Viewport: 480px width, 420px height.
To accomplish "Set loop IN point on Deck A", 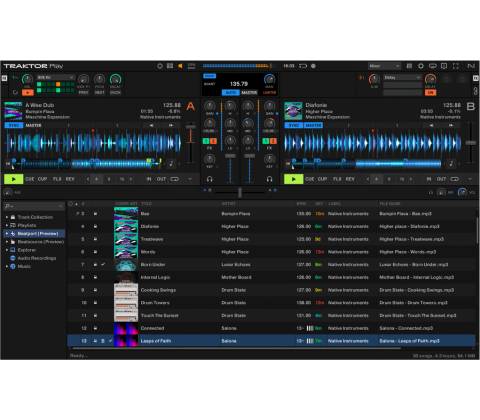I will tap(149, 179).
